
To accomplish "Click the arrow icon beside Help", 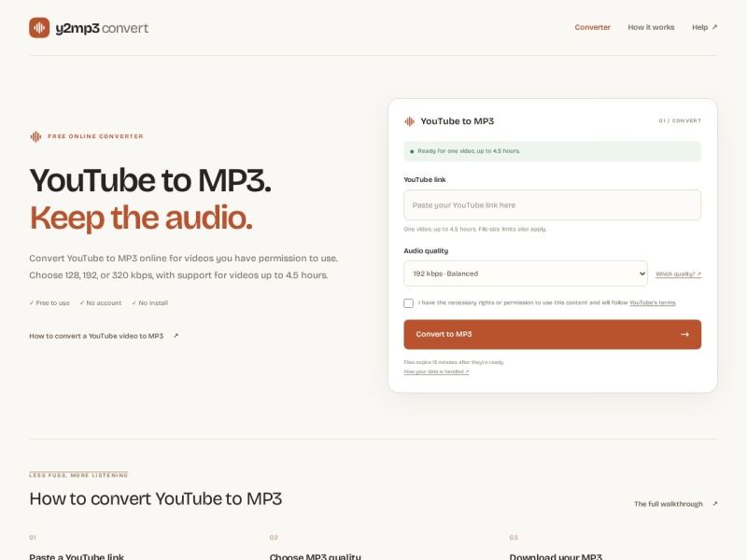I will pyautogui.click(x=714, y=27).
